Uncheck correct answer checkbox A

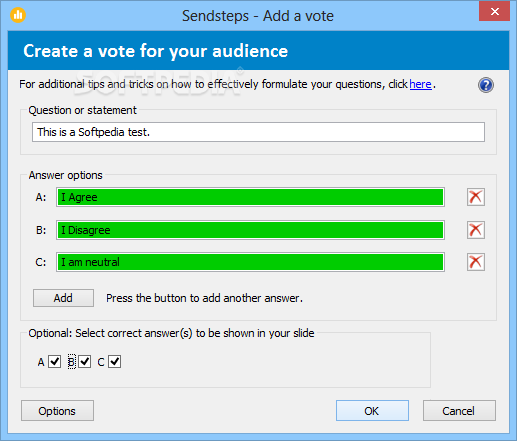(x=54, y=361)
